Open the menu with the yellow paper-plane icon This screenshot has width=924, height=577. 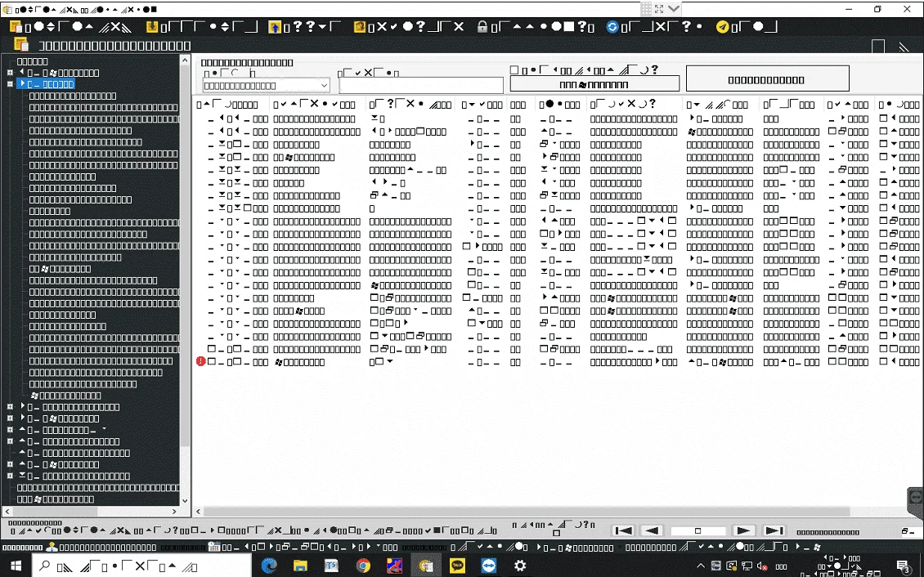[x=747, y=27]
